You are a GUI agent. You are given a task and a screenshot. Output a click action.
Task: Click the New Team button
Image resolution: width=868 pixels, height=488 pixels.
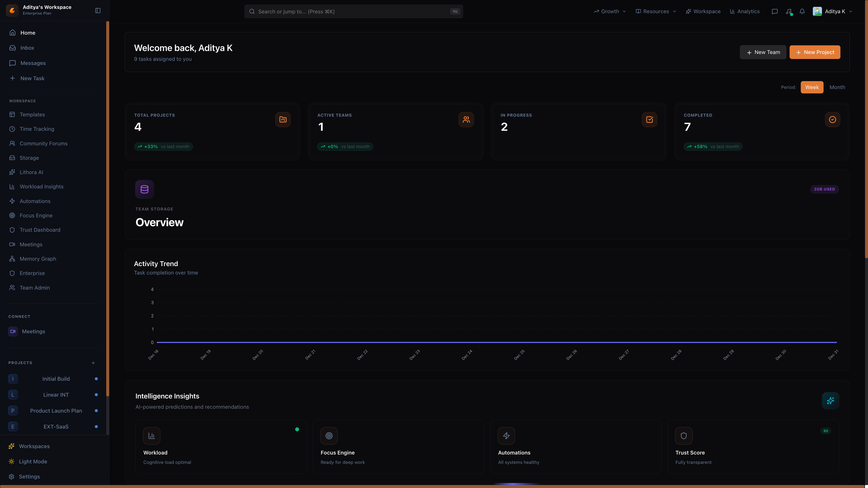pos(762,52)
